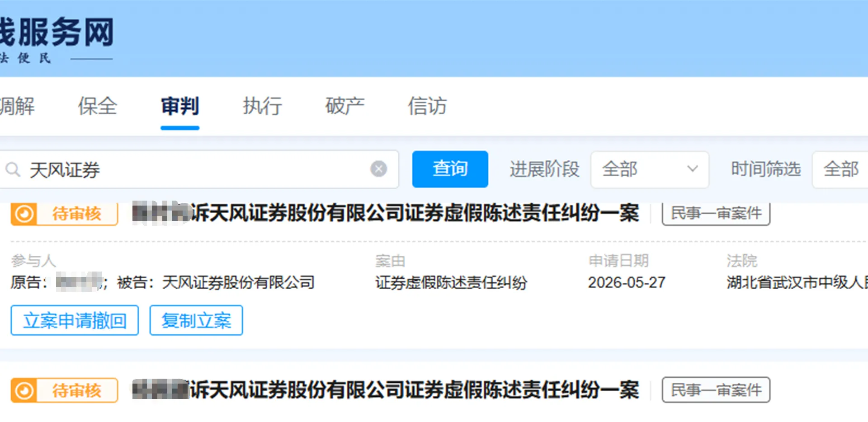Open the 时间筛选 dropdown showing 全部
The width and height of the screenshot is (868, 422).
click(x=840, y=169)
